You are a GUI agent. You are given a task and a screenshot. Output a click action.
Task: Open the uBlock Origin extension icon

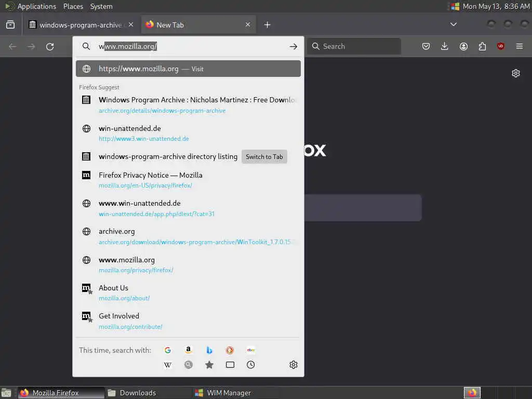click(x=501, y=46)
